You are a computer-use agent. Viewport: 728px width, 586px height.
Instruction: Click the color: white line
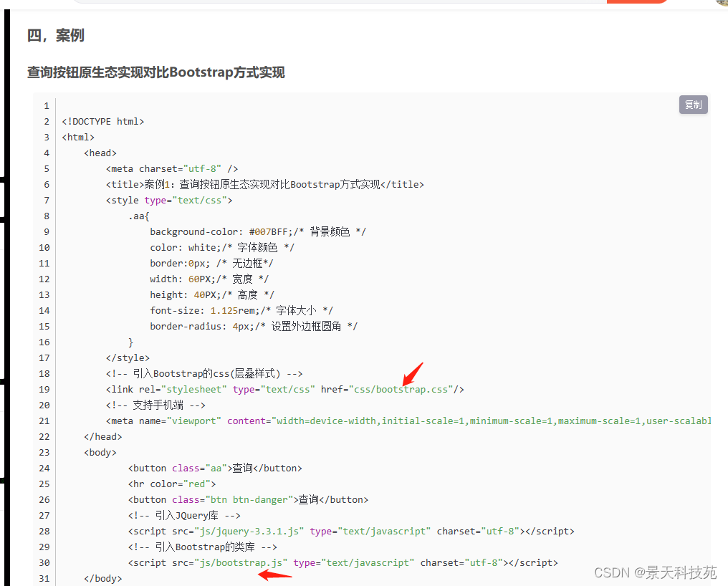(x=222, y=247)
